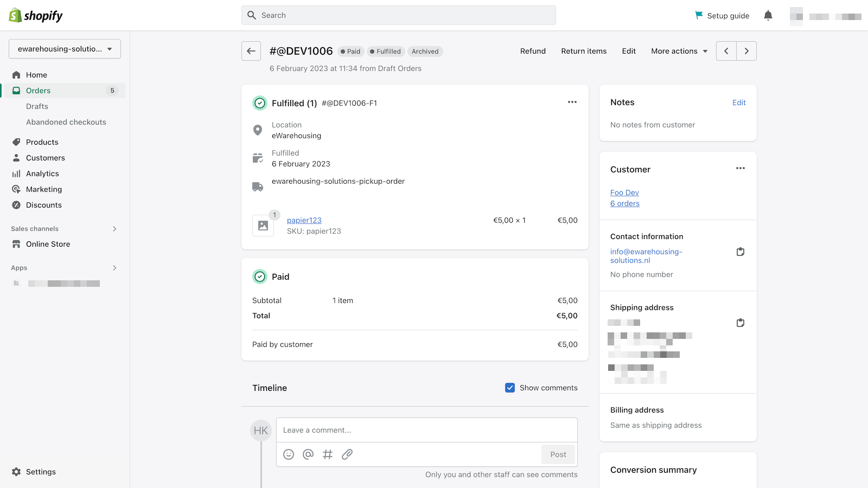Open the store switcher dropdown
Viewport: 868px width, 488px height.
pyautogui.click(x=65, y=49)
